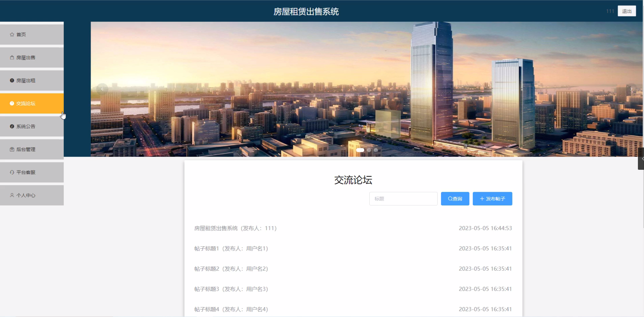644x317 pixels.
Task: Click the 发布帖子 button
Action: pyautogui.click(x=492, y=199)
